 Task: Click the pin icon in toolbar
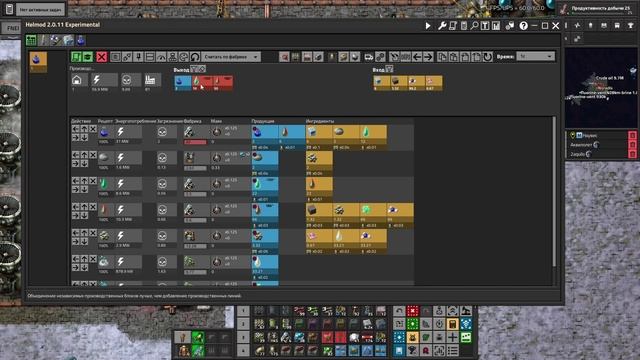point(138,57)
